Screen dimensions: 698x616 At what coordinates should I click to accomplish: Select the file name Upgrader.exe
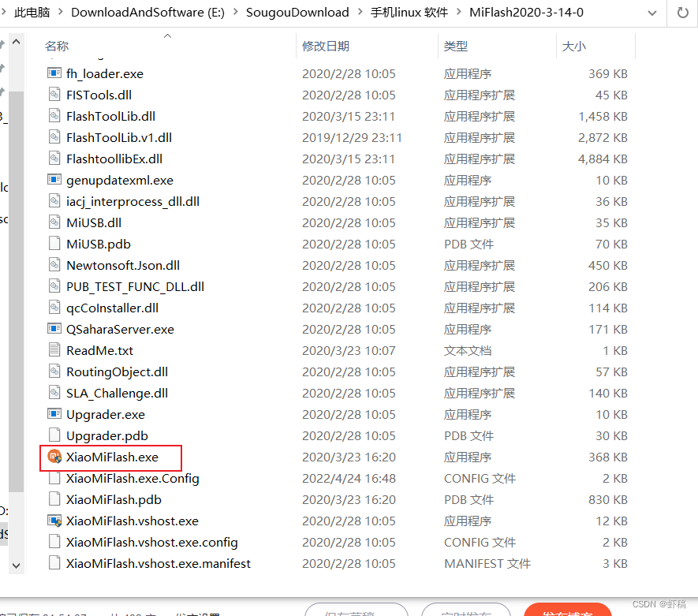click(x=106, y=414)
